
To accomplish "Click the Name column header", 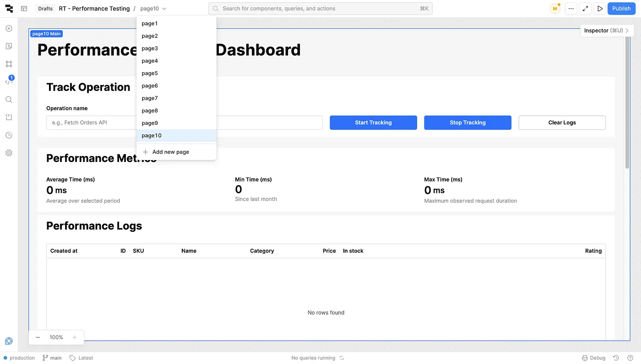I will (189, 251).
